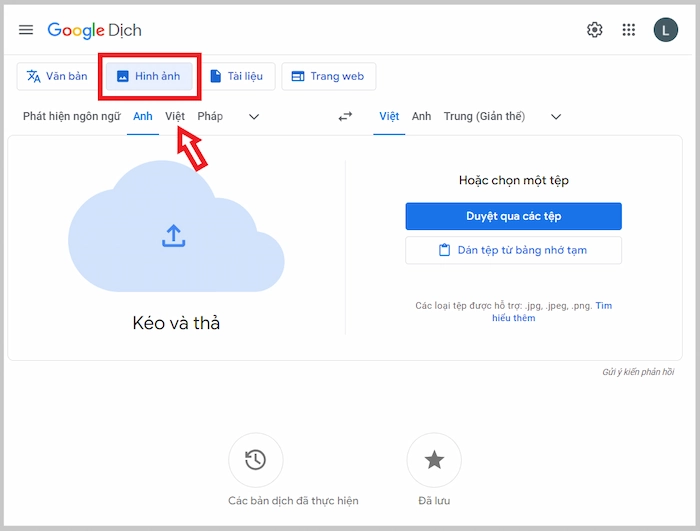Select Trung (Giản thể) target language

point(484,117)
